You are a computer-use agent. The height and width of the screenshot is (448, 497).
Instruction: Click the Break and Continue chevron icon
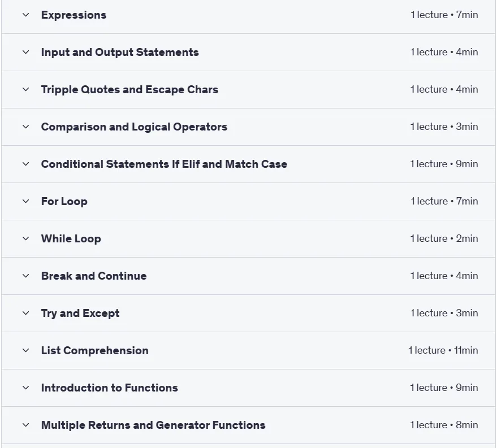click(x=26, y=276)
